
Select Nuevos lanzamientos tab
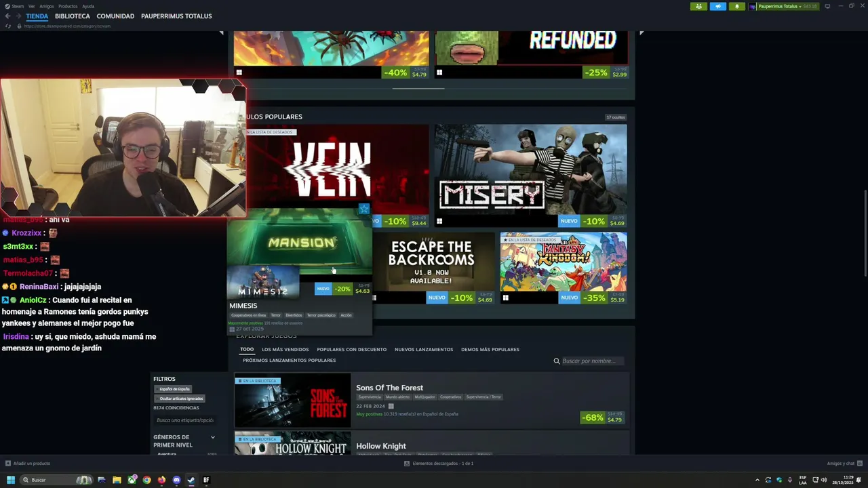[x=424, y=350]
